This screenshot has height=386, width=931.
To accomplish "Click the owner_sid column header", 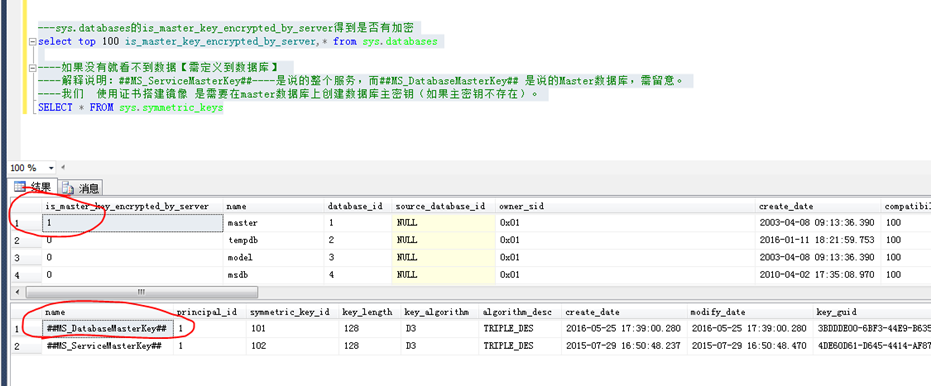I will (626, 206).
